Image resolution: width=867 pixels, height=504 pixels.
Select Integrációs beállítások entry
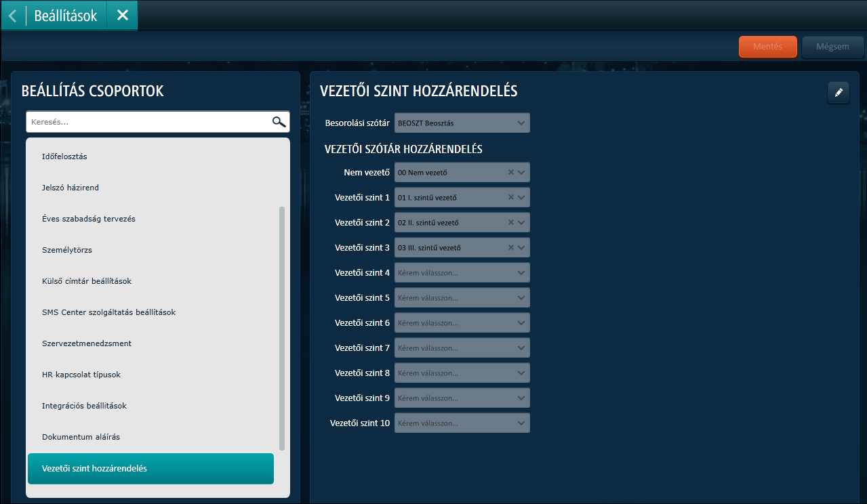point(150,406)
